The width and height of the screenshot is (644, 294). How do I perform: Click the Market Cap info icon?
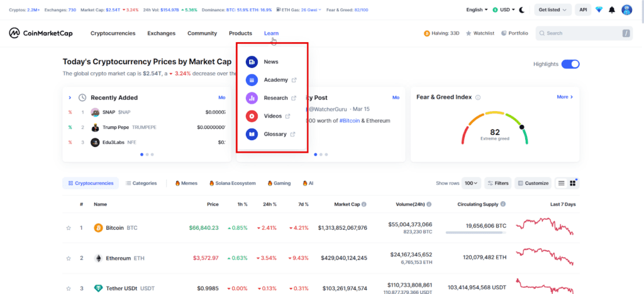tap(364, 204)
